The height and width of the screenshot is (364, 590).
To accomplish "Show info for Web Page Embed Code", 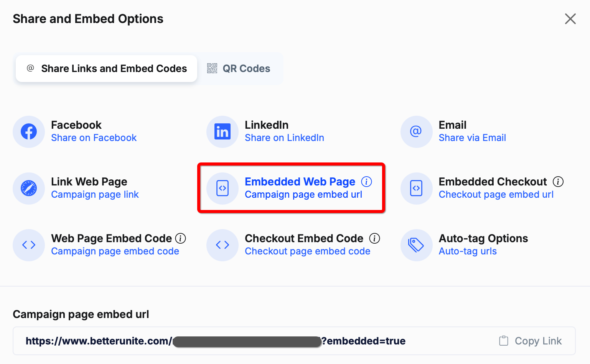I will click(181, 238).
